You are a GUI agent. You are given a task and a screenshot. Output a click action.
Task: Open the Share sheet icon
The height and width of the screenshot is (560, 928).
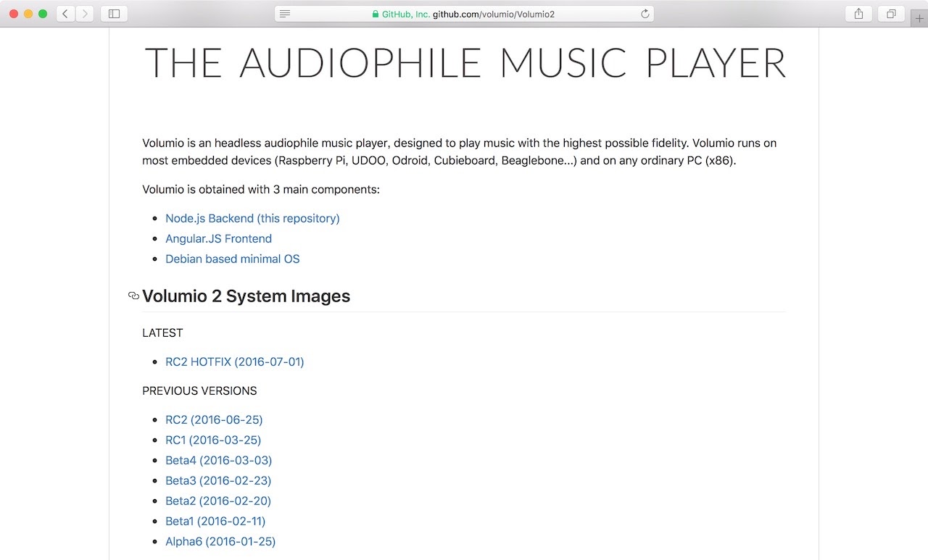pos(858,14)
